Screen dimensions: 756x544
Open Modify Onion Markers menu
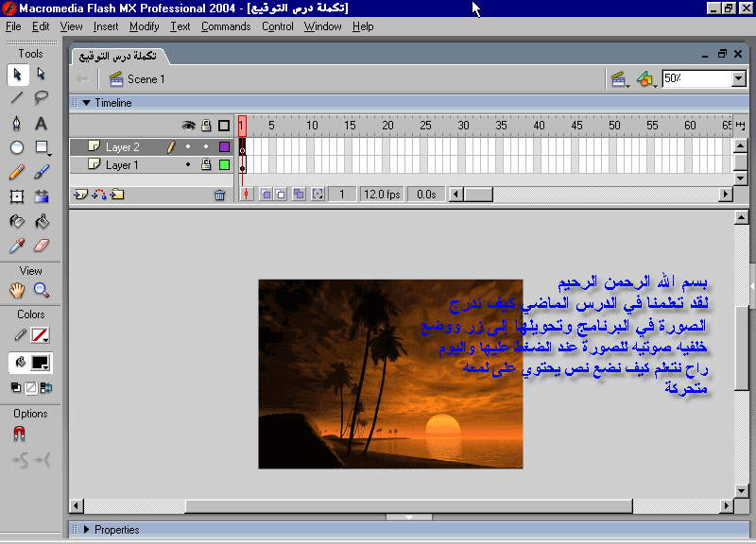point(318,195)
